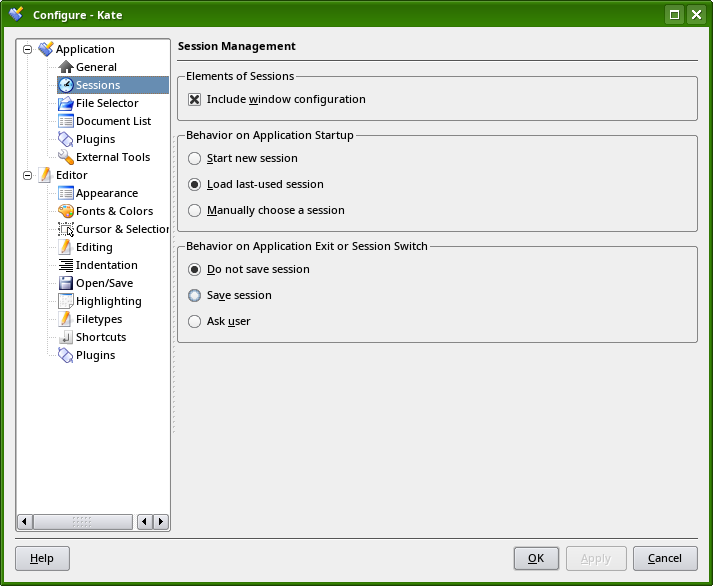Choose Manually choose a session
The image size is (713, 586).
click(x=195, y=210)
